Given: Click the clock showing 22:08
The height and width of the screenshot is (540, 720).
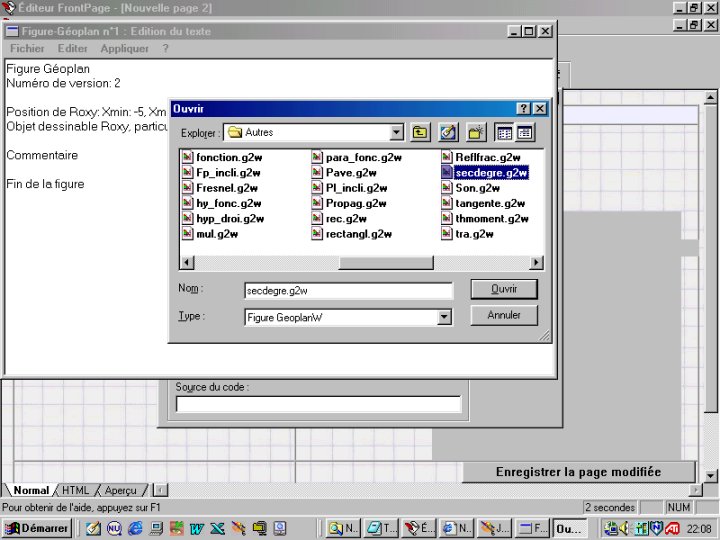Looking at the screenshot, I should coord(699,529).
